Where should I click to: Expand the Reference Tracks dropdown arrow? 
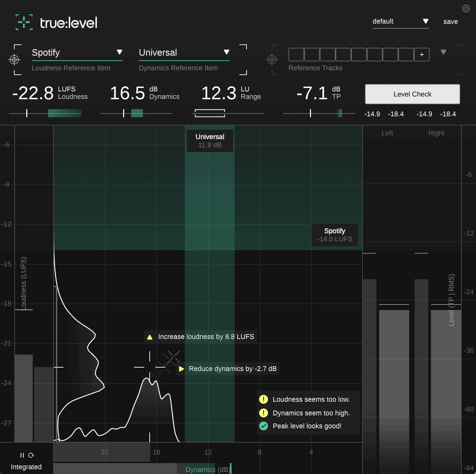443,52
